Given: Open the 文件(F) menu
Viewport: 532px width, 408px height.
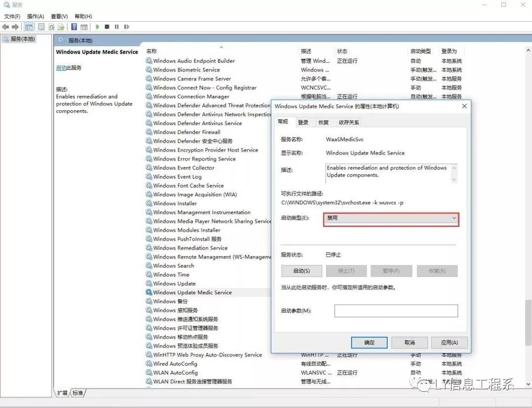Looking at the screenshot, I should (12, 16).
